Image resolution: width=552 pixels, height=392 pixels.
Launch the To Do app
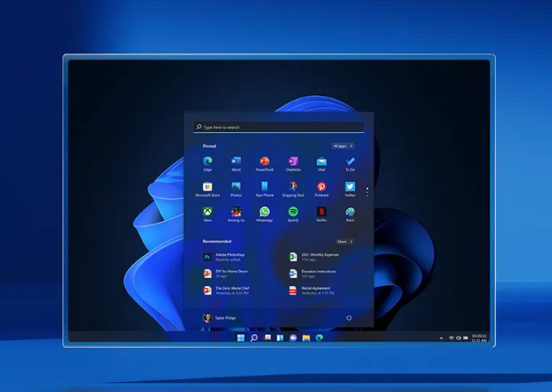350,164
